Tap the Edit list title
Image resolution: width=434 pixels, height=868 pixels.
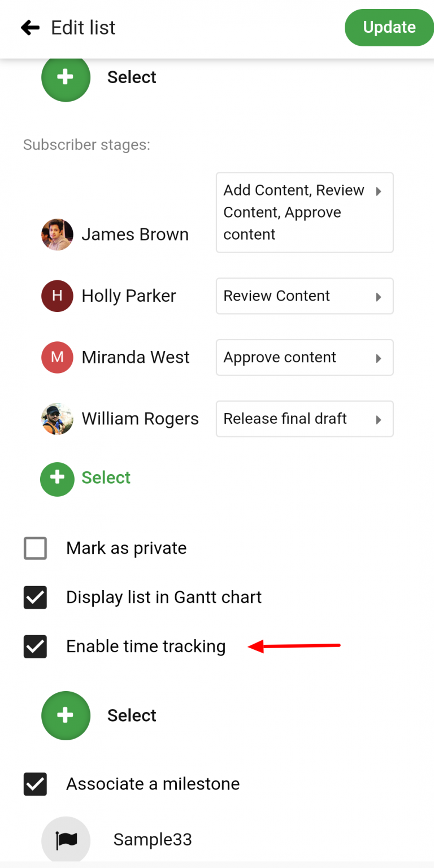point(83,27)
